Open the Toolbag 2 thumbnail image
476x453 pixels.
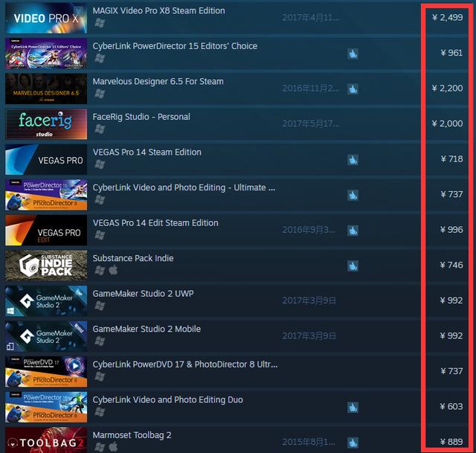pyautogui.click(x=46, y=440)
